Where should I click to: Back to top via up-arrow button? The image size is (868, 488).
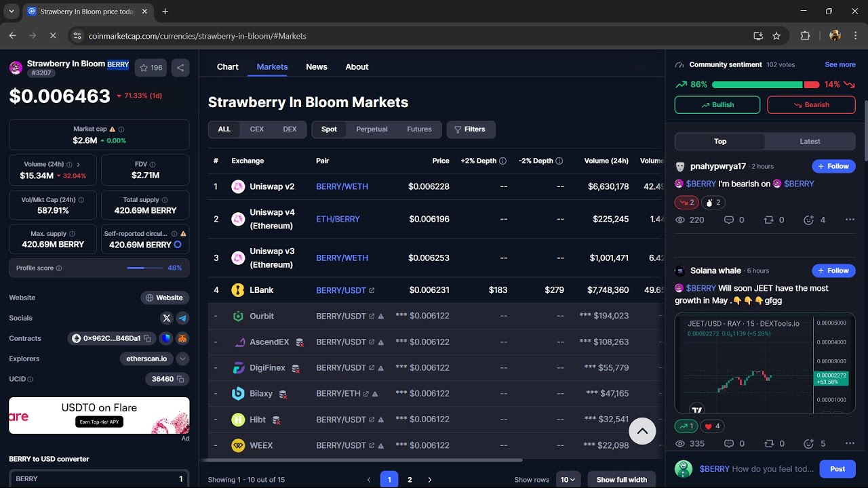[642, 431]
